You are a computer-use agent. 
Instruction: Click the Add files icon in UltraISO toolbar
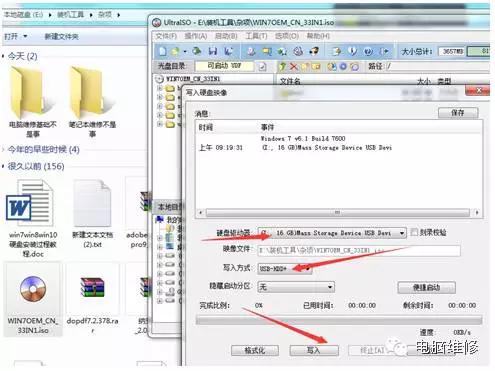(337, 51)
